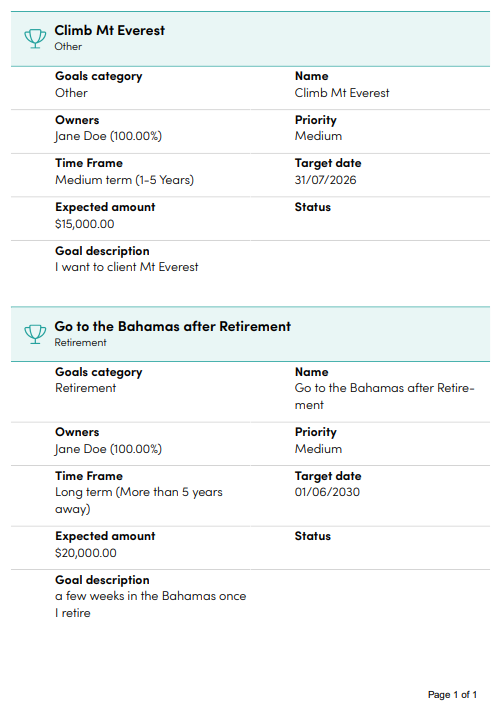
Task: Click the Other goals category value
Action: click(x=71, y=93)
